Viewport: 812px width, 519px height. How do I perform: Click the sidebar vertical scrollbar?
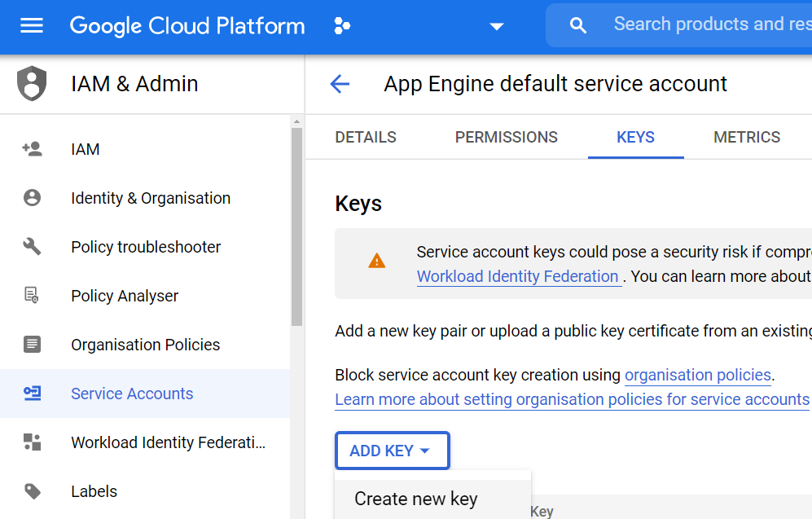click(x=296, y=227)
